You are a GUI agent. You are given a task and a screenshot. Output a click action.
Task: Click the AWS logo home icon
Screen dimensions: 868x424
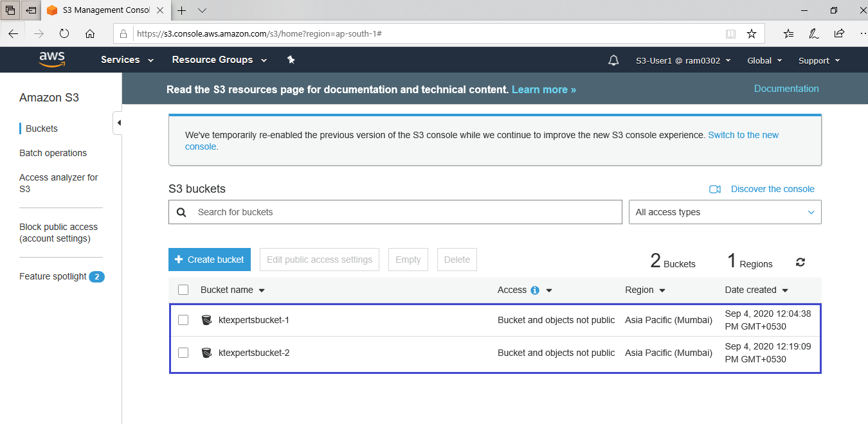(x=52, y=60)
